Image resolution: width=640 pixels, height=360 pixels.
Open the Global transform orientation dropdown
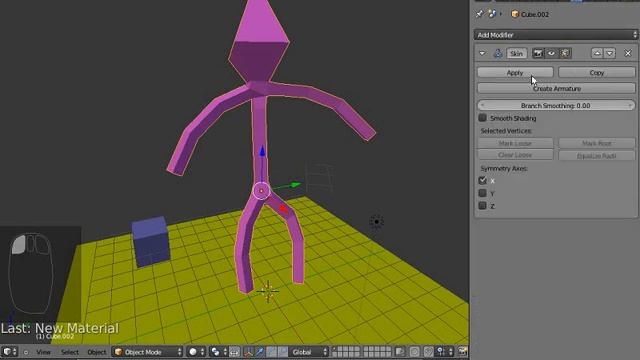click(x=309, y=352)
